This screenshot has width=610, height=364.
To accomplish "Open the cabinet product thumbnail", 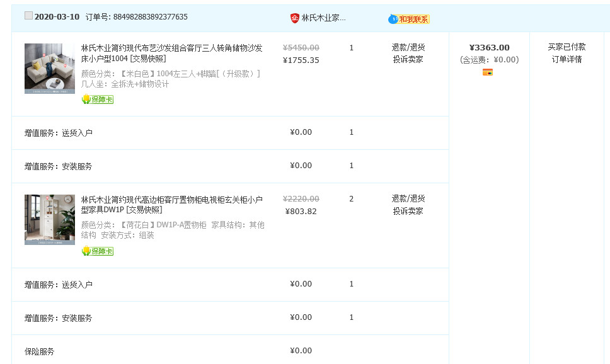I will pos(50,220).
